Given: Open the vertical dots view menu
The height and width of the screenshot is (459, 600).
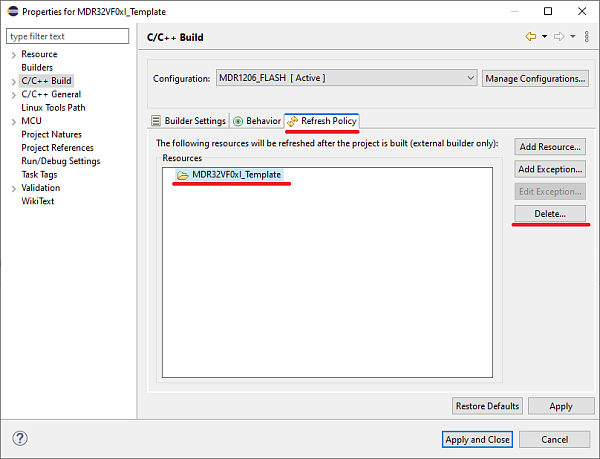Looking at the screenshot, I should 587,37.
